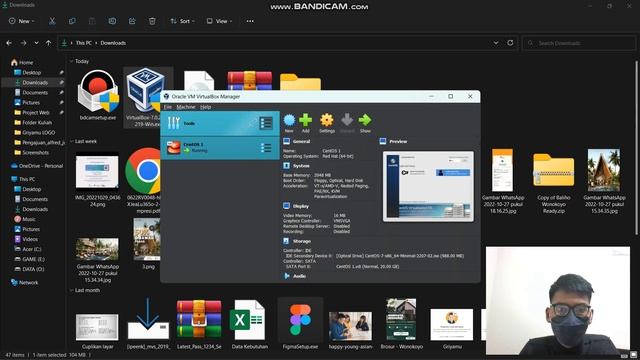Click the Discard arrow icon
Viewport: 640px width, 360px height.
pyautogui.click(x=347, y=120)
